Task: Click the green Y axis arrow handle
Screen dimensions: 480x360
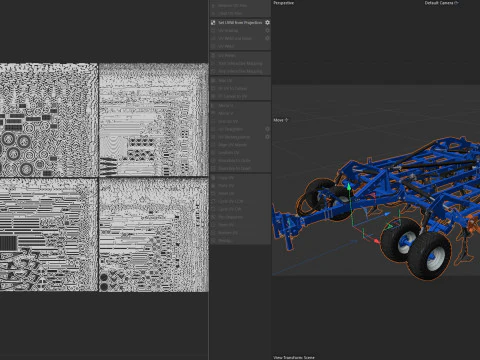Action: (349, 187)
